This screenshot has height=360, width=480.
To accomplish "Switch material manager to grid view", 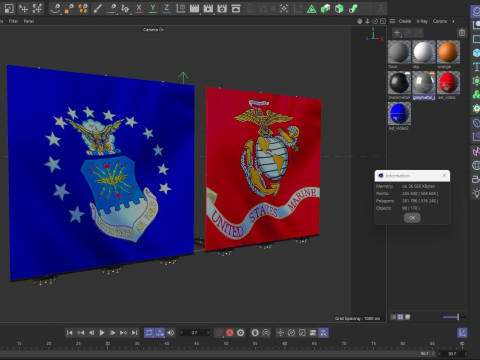I will click(400, 317).
